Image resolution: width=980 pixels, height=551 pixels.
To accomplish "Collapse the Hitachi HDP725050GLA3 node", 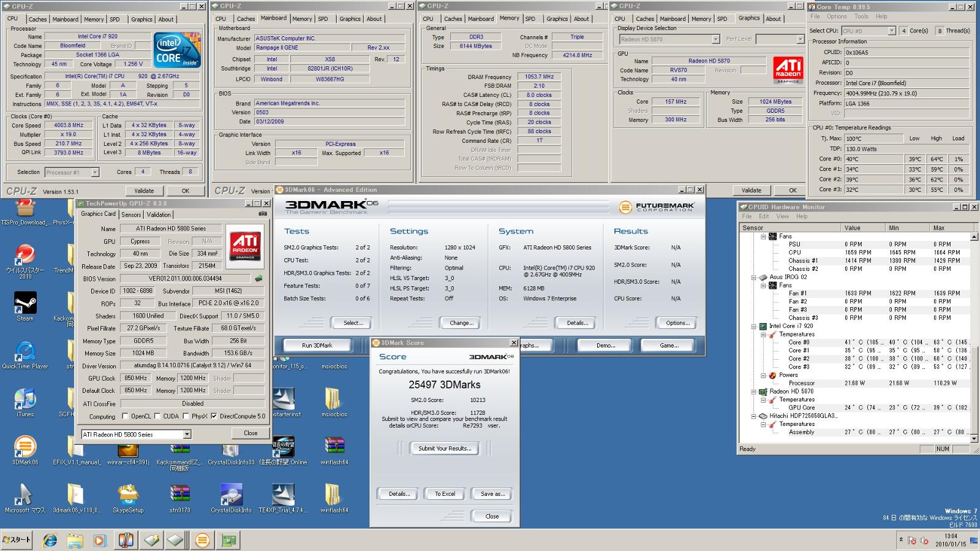I will tap(754, 416).
